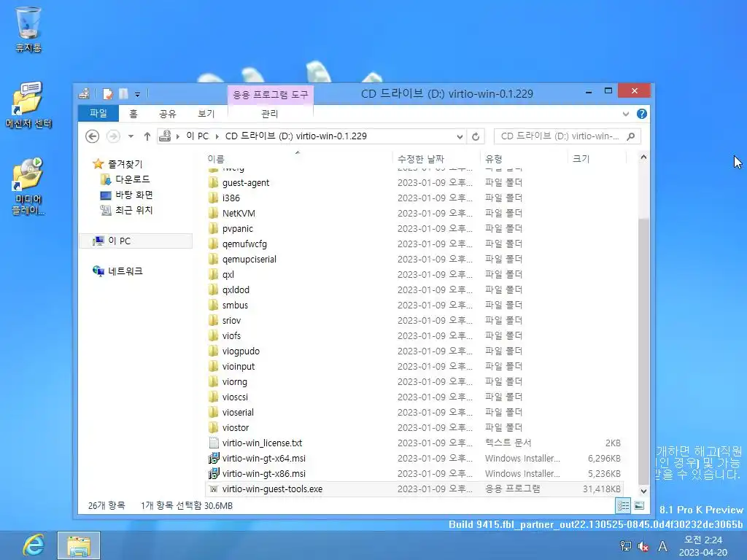
Task: Open the Customize Quick Access Toolbar dropdown
Action: [x=137, y=94]
